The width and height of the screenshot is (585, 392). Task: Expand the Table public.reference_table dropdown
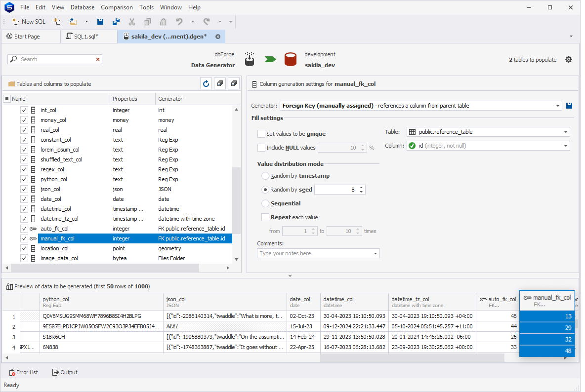click(x=565, y=132)
